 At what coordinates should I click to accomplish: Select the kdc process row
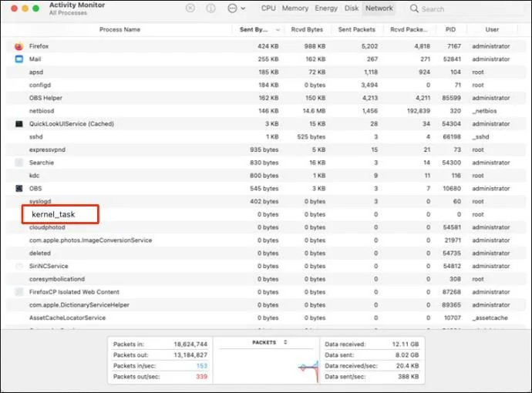click(266, 176)
